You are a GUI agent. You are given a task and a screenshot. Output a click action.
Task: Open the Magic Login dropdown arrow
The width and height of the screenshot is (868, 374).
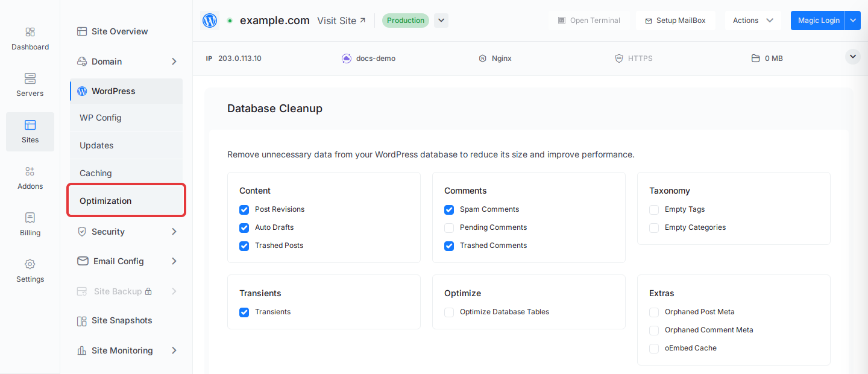click(x=852, y=21)
